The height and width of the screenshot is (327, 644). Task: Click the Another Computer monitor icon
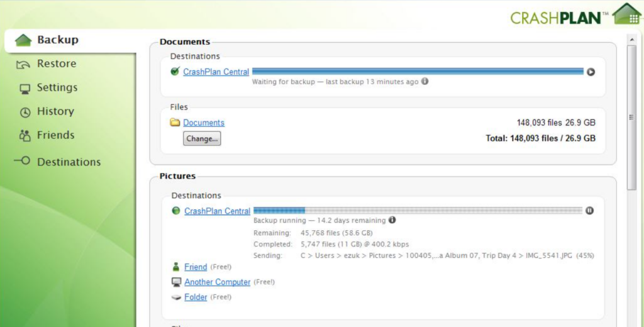click(x=176, y=282)
